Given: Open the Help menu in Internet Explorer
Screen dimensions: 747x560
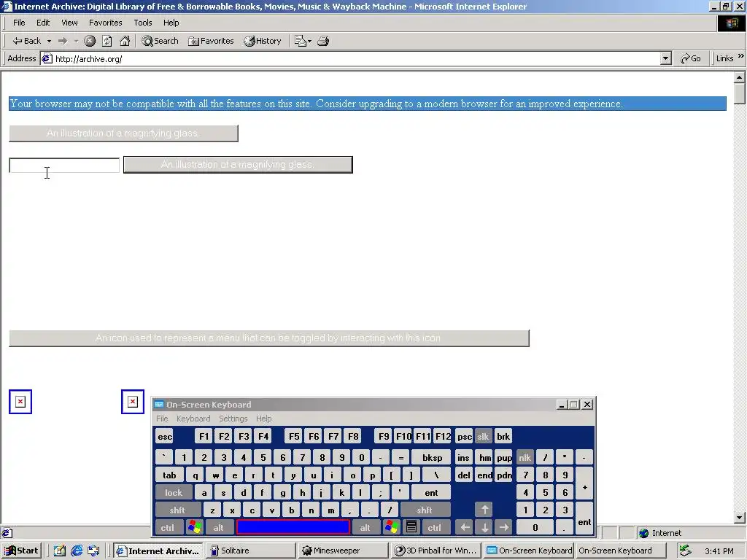Looking at the screenshot, I should tap(171, 23).
